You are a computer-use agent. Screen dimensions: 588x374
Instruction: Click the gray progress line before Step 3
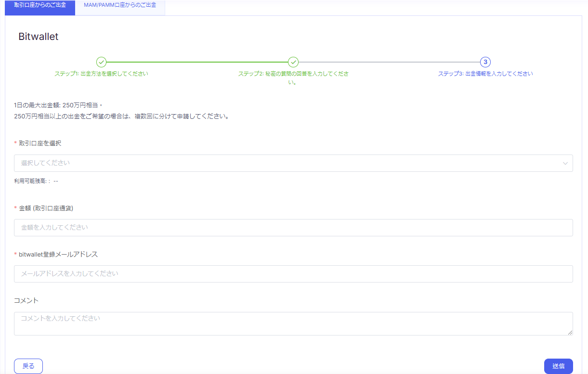[389, 62]
